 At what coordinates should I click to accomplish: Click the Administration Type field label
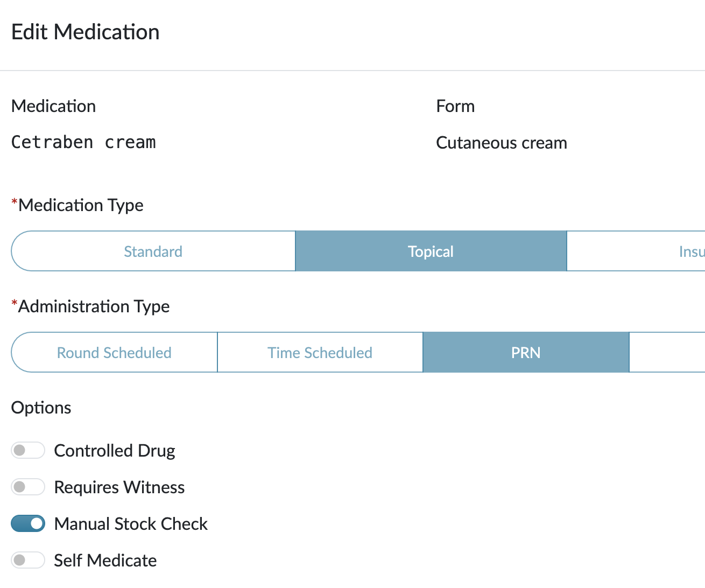tap(94, 306)
